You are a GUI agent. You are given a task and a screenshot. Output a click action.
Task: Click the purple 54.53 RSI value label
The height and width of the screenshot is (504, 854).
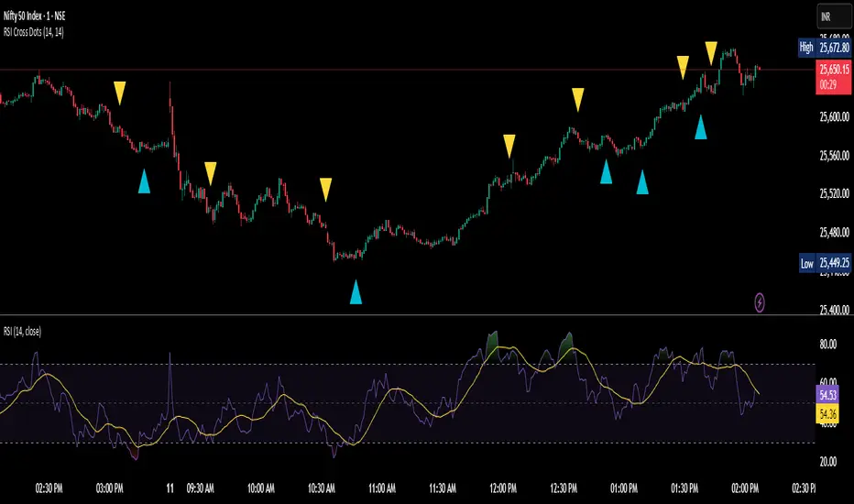point(827,395)
